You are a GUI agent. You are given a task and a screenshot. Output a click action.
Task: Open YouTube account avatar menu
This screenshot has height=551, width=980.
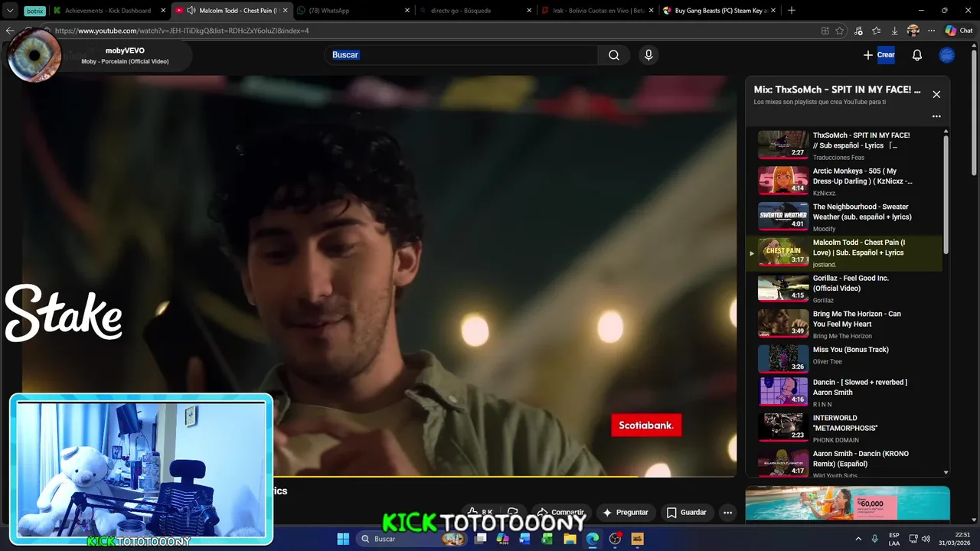tap(947, 55)
